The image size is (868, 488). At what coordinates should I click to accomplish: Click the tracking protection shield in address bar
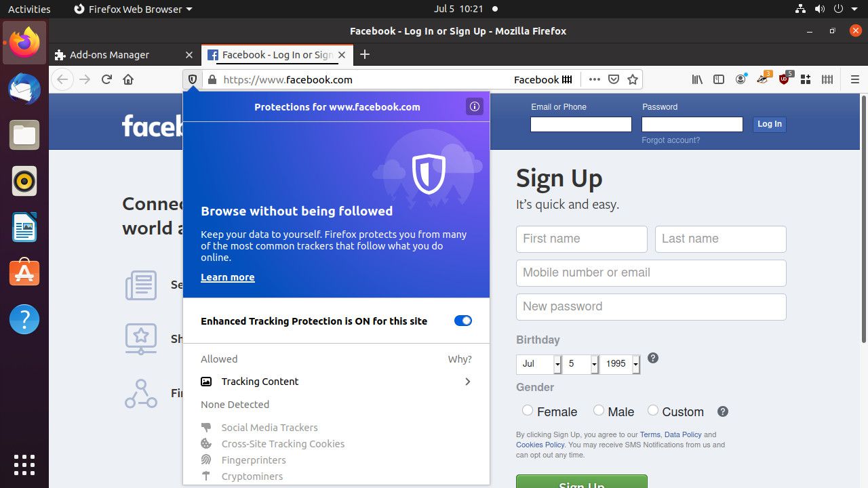point(193,79)
